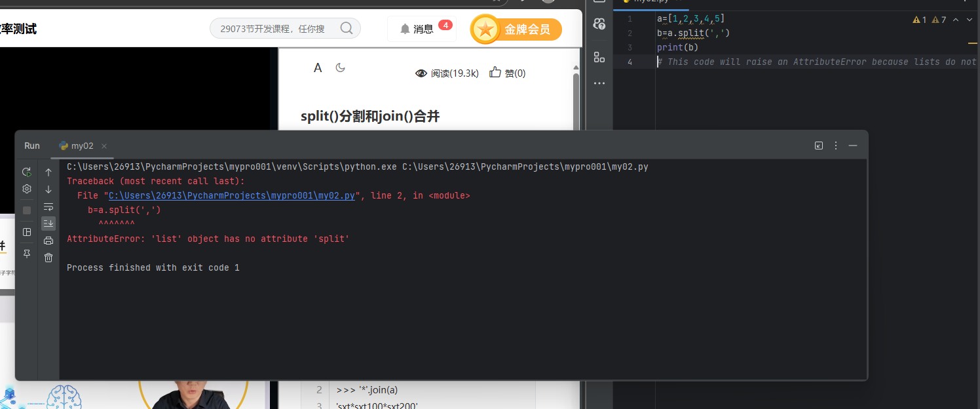
Task: Click the like button 赞(0)
Action: pos(507,73)
